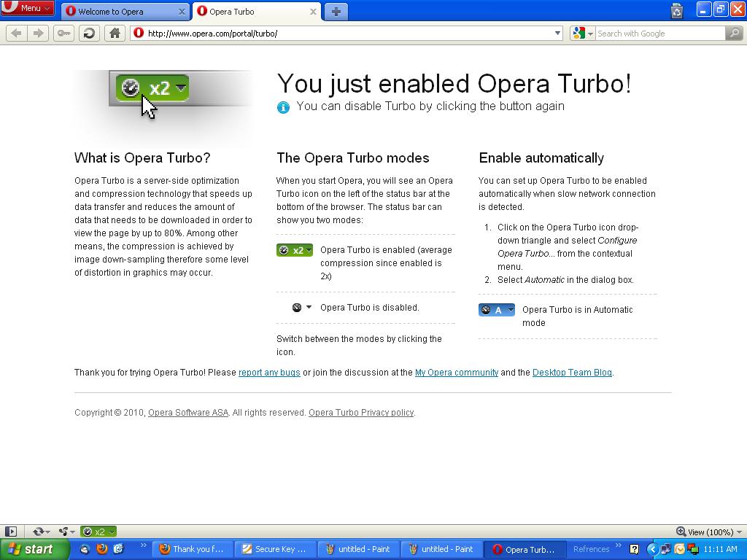Go forward with the Forward arrow
Screen dimensions: 747x560
click(x=38, y=34)
